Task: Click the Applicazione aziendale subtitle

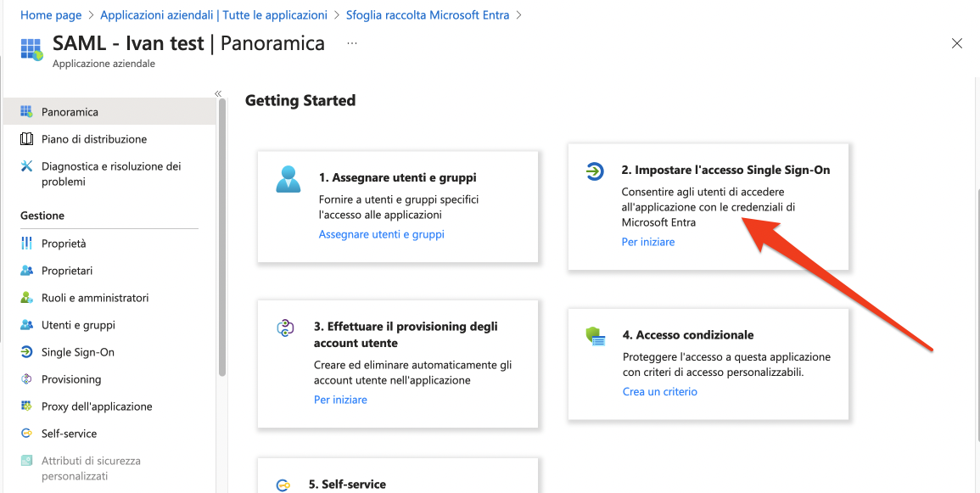Action: 104,64
